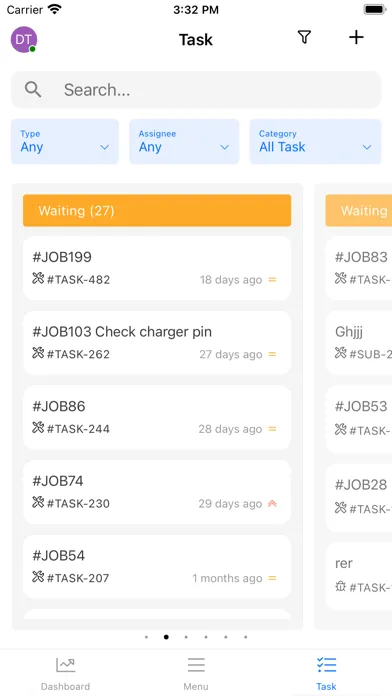
Task: Click the search magnifier icon
Action: pos(33,89)
